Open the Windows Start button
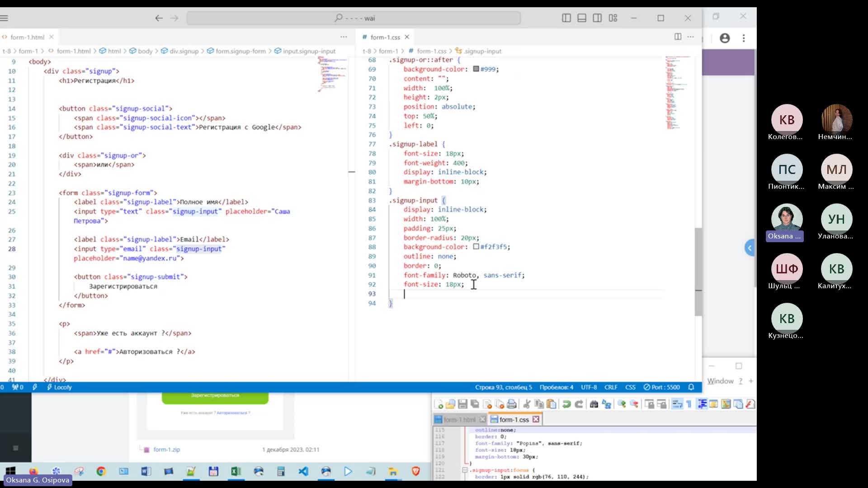This screenshot has height=488, width=868. [11, 471]
